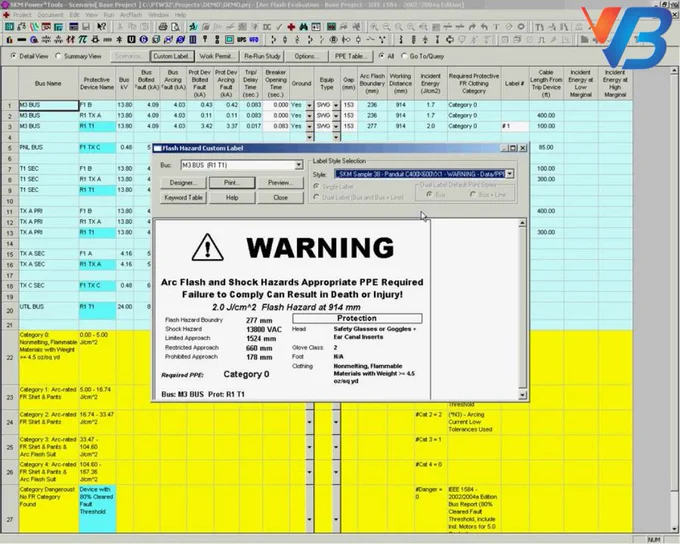This screenshot has height=544, width=680.
Task: Open the Project menu
Action: 22,15
